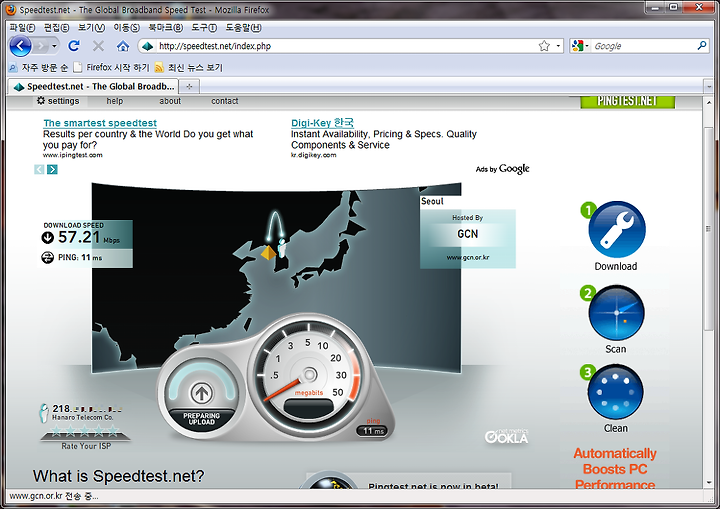Rate ISP with the fifth star
This screenshot has height=509, width=720.
pyautogui.click(x=113, y=431)
